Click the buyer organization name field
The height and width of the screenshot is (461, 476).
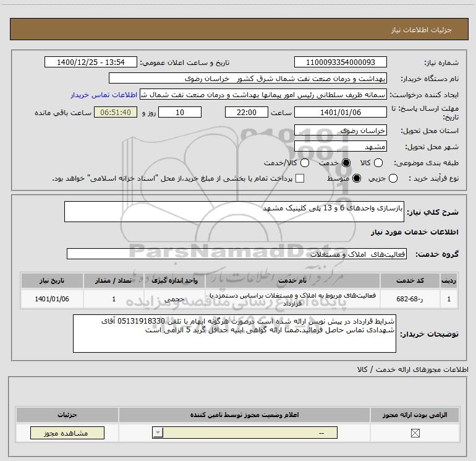pos(248,78)
